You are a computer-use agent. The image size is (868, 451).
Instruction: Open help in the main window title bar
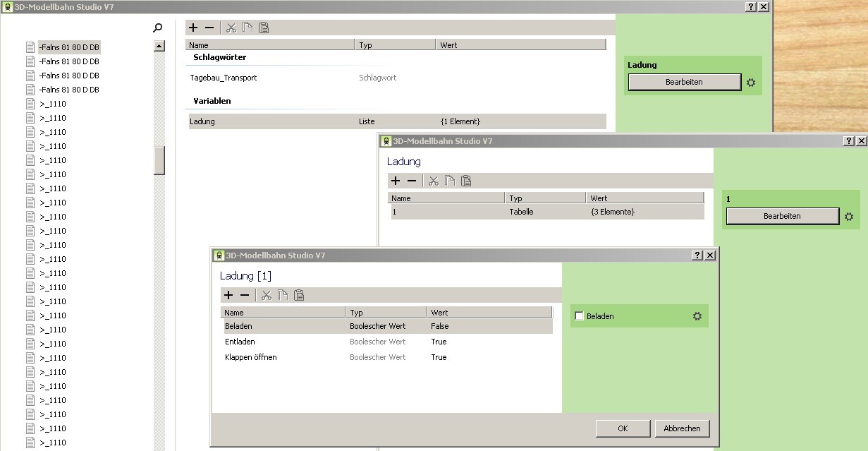click(x=750, y=6)
